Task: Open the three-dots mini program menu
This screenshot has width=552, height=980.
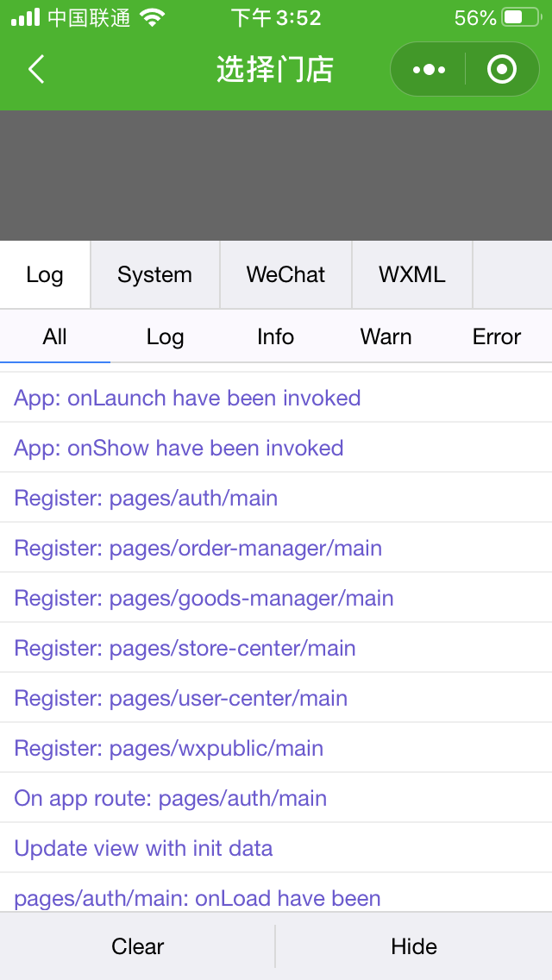Action: 429,69
